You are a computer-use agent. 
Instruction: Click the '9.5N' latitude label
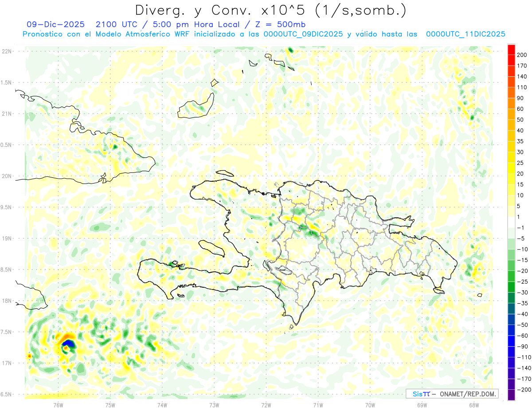pos(7,207)
